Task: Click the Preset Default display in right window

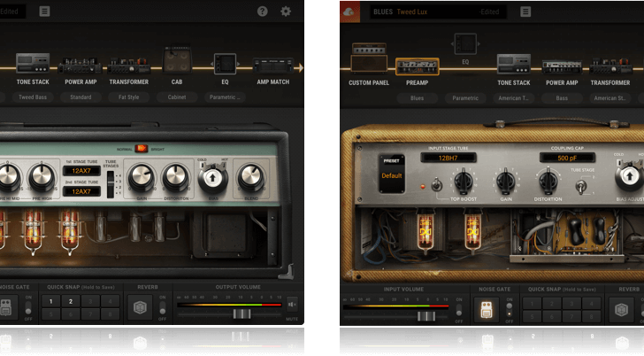Action: (392, 174)
